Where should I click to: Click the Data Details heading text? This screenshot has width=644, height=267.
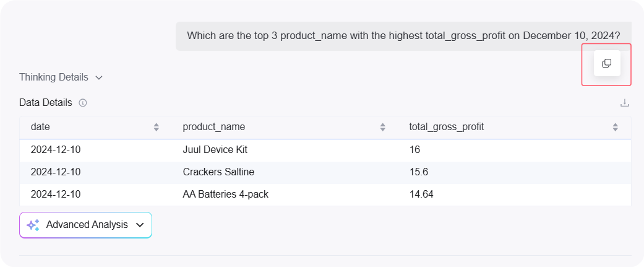45,102
